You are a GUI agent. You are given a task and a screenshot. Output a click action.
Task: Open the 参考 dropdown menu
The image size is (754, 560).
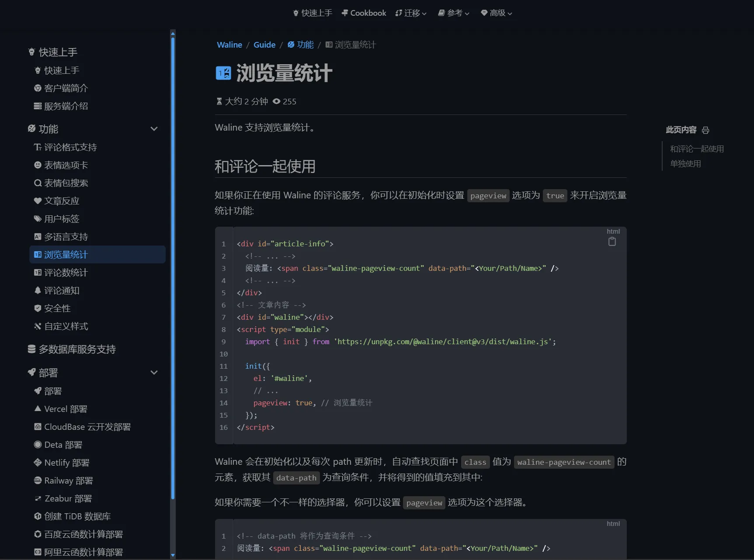[454, 13]
